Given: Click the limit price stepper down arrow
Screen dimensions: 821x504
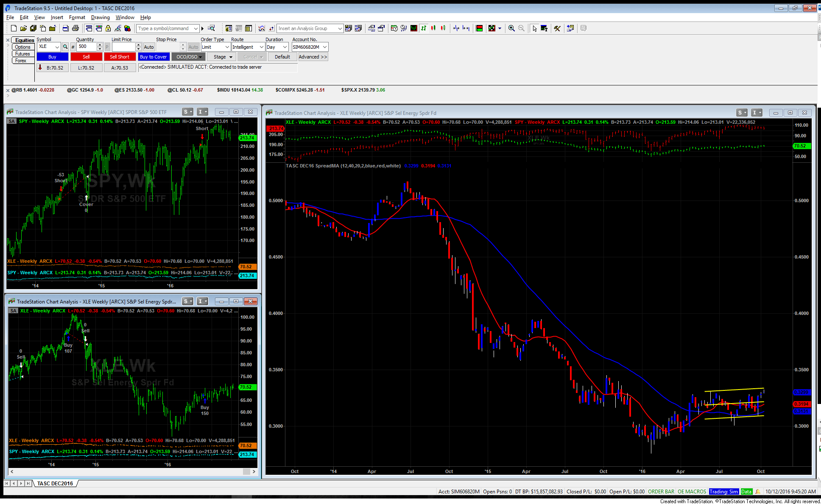Looking at the screenshot, I should tap(138, 49).
